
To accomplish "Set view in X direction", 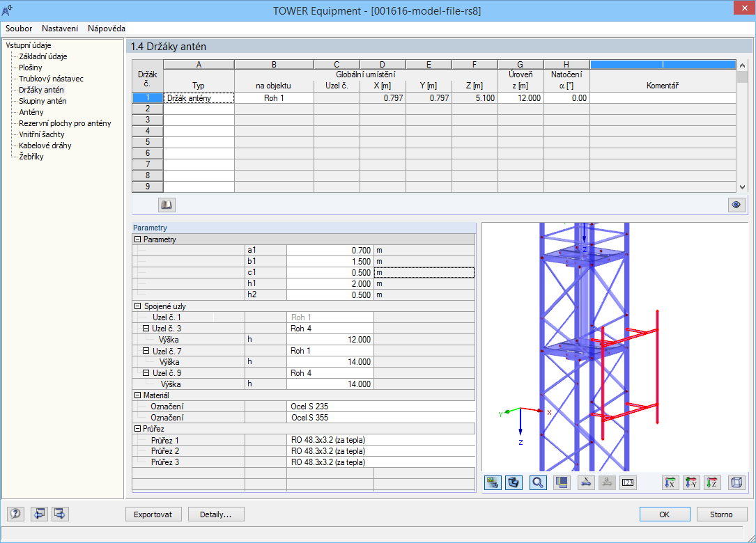I will coord(670,482).
